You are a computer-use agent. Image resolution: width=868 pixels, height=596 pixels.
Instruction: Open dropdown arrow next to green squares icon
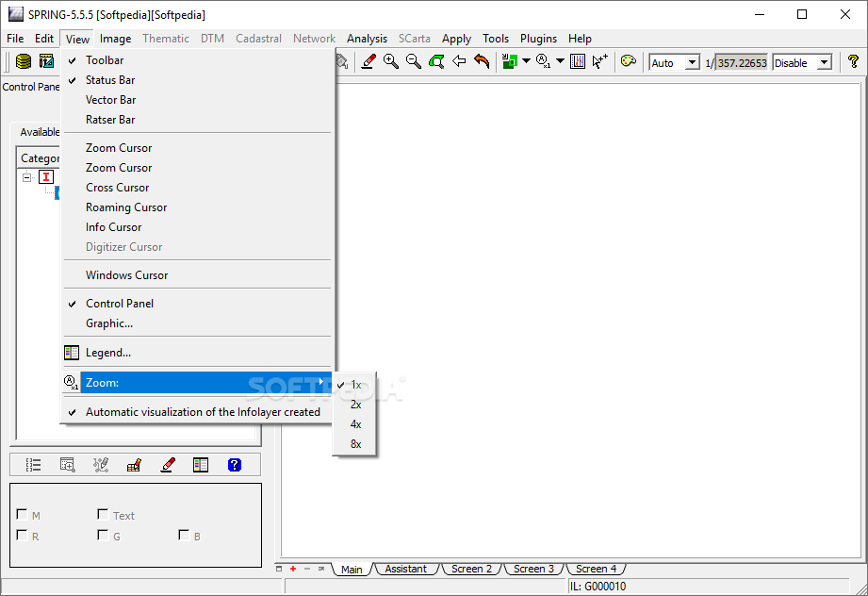(x=526, y=61)
